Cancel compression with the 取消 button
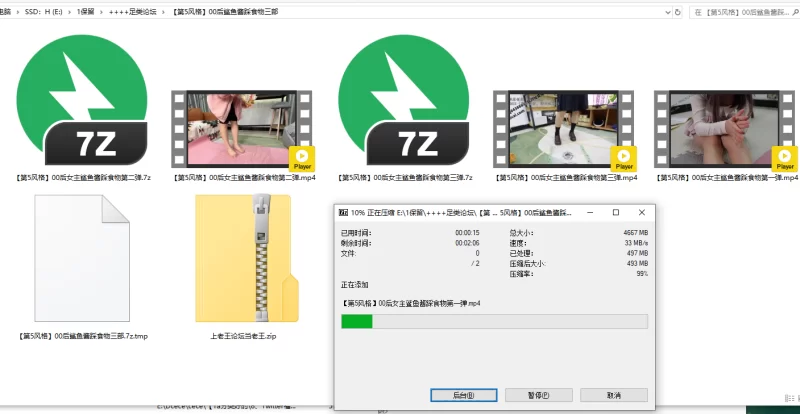 tap(614, 395)
